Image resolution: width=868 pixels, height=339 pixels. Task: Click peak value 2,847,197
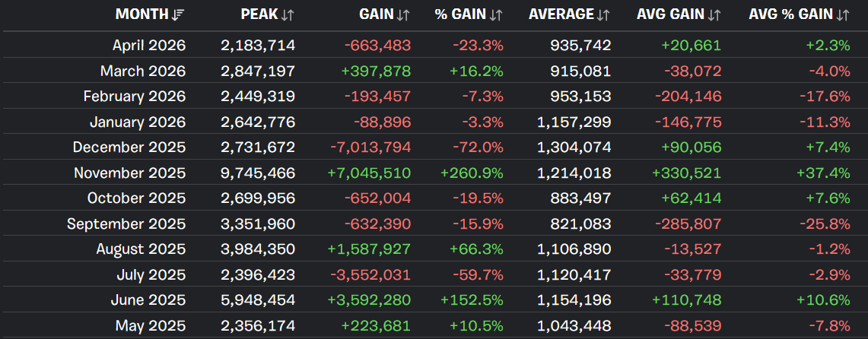(x=258, y=71)
